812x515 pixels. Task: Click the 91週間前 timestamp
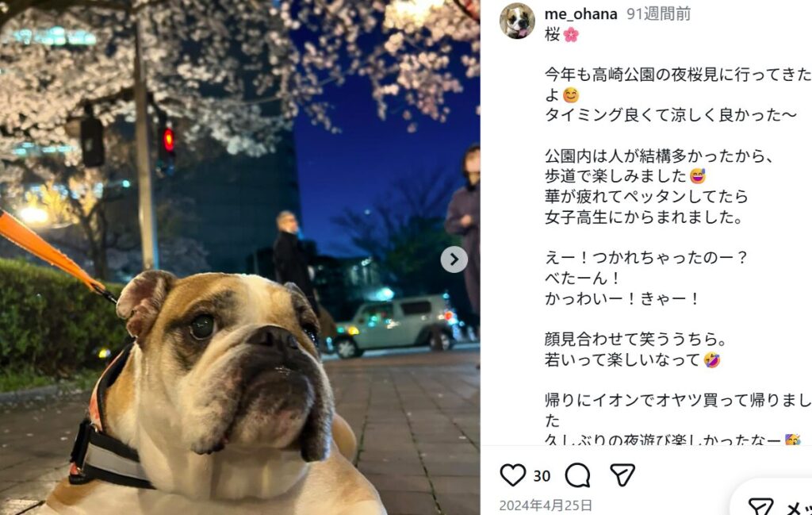pyautogui.click(x=659, y=14)
